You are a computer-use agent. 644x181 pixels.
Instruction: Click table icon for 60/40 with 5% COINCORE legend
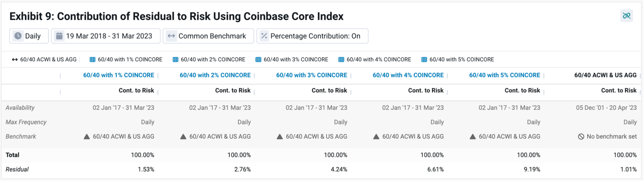pos(424,60)
